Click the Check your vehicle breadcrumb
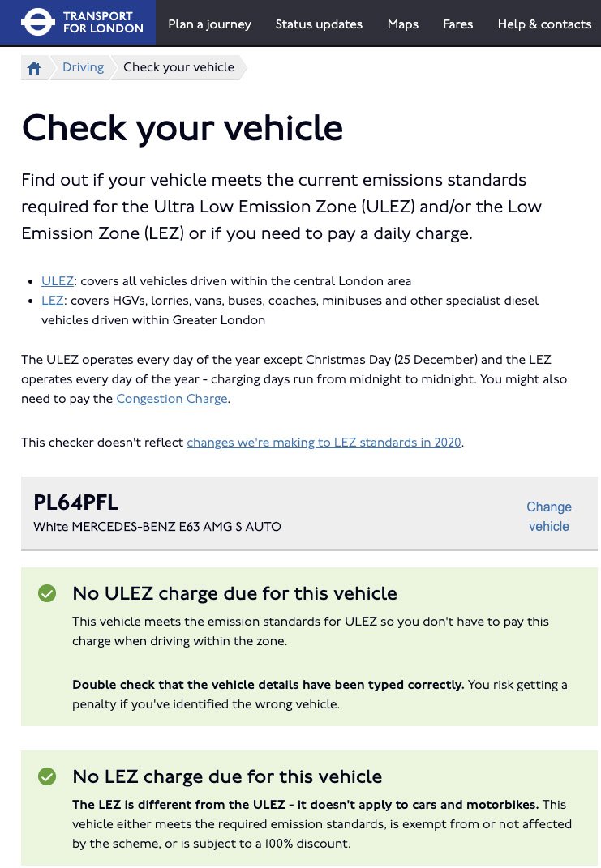The height and width of the screenshot is (868, 601). point(178,67)
